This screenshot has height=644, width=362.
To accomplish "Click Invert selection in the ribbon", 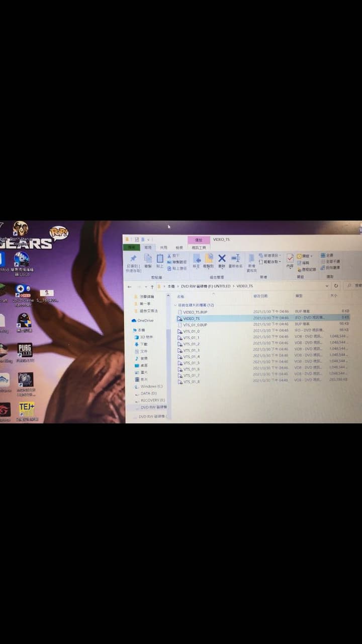I will pos(330,268).
